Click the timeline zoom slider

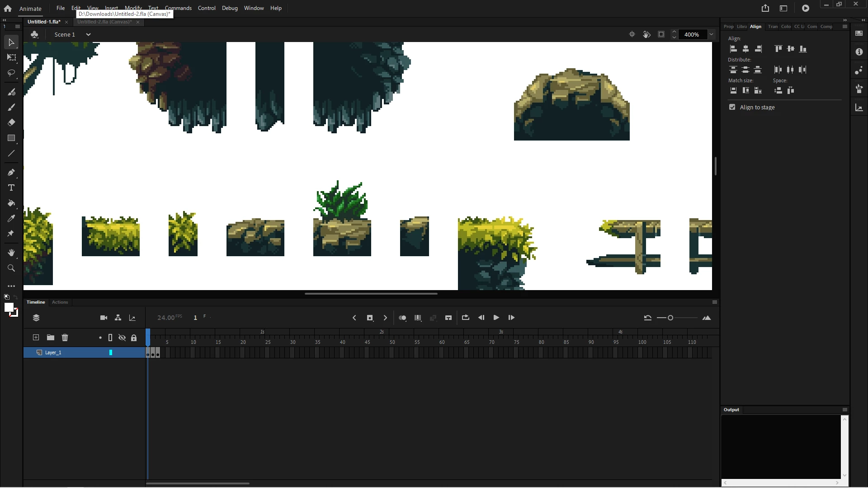pyautogui.click(x=670, y=318)
